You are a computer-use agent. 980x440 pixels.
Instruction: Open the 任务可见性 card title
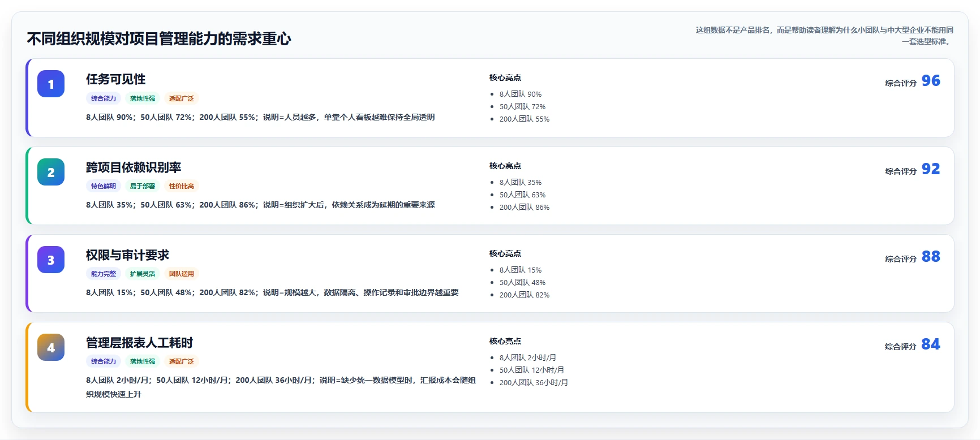[116, 79]
